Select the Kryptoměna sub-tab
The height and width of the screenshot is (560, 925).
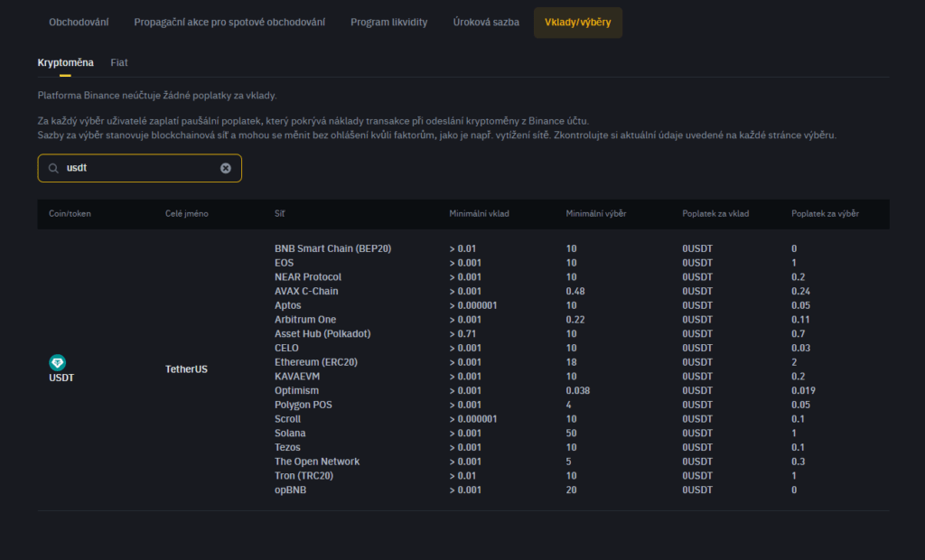(65, 62)
